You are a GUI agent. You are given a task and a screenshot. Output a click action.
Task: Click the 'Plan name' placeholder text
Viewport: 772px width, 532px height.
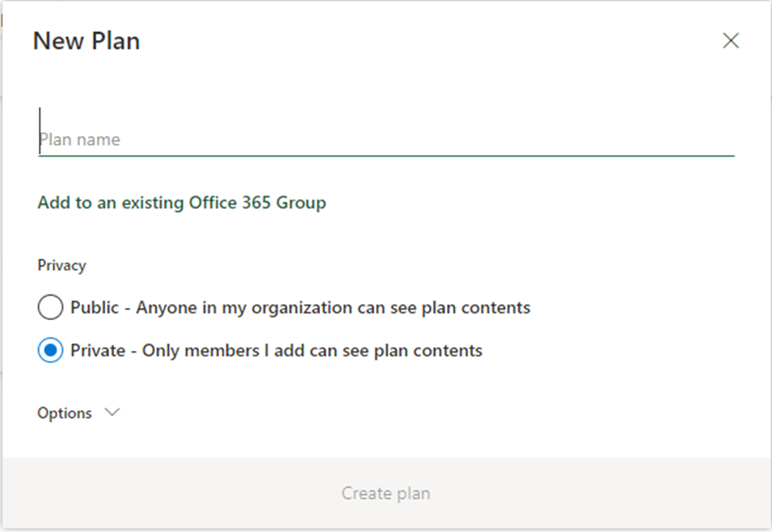coord(80,140)
